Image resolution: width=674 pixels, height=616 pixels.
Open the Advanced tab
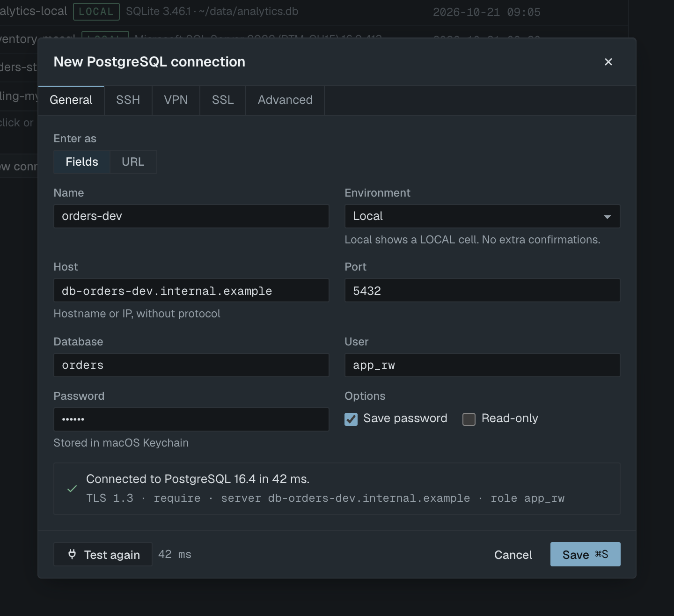(x=285, y=100)
